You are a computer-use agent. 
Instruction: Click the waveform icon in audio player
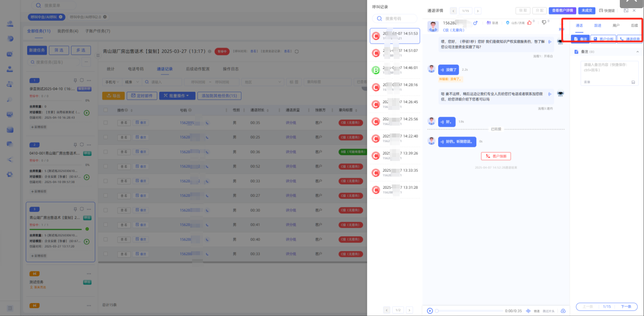528,311
